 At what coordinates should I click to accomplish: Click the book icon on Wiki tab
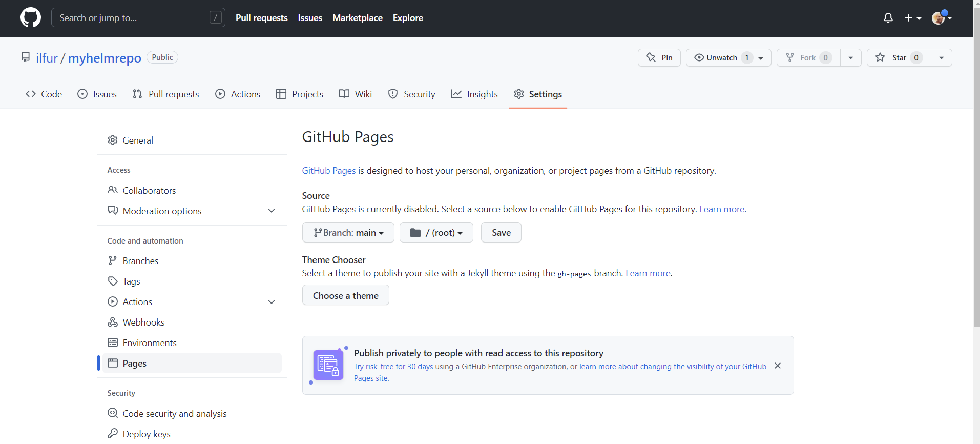344,93
